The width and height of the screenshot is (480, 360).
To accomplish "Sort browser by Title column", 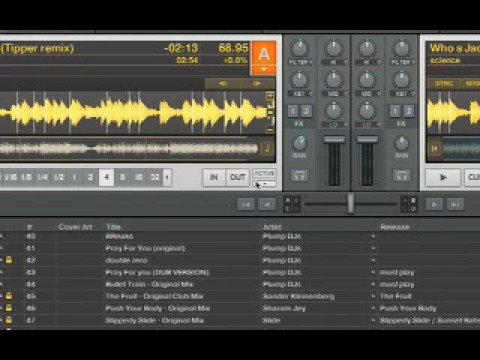I will 113,227.
